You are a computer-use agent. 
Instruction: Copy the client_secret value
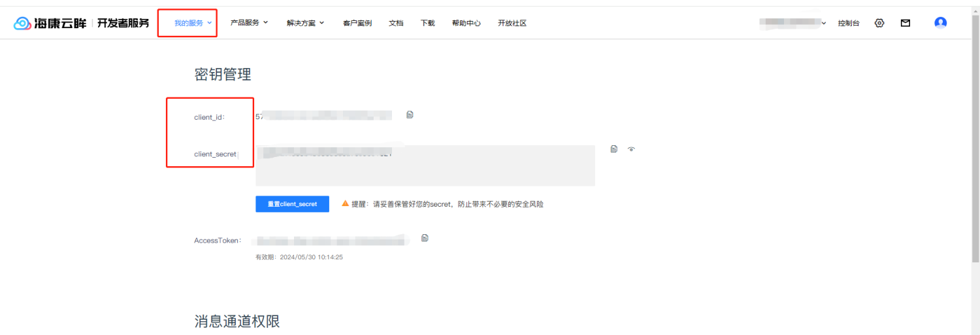pos(613,149)
